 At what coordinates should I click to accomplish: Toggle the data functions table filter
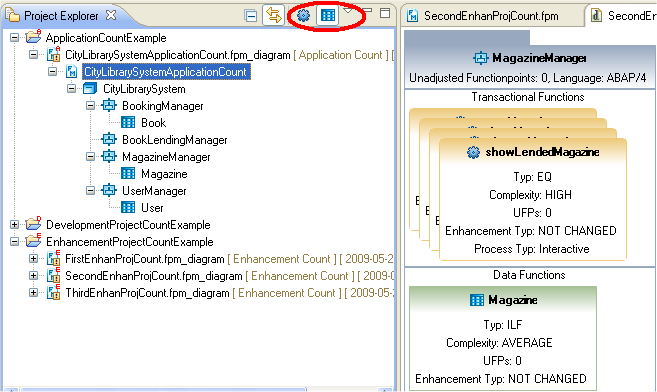click(327, 15)
